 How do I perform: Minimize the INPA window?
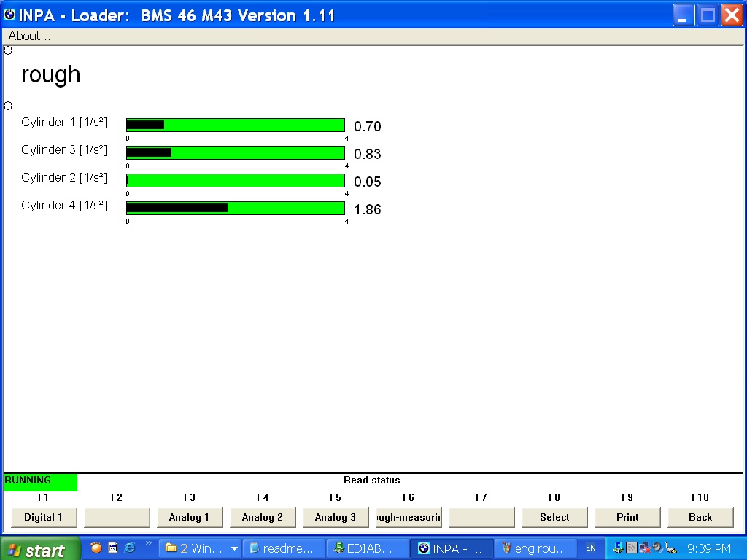(x=683, y=15)
